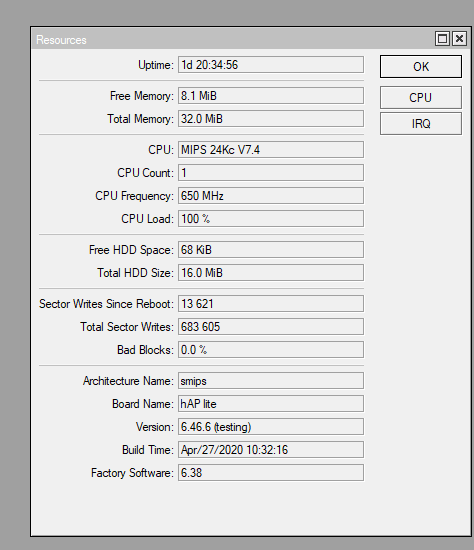Click Total Sector Writes field 683 605

(x=271, y=327)
